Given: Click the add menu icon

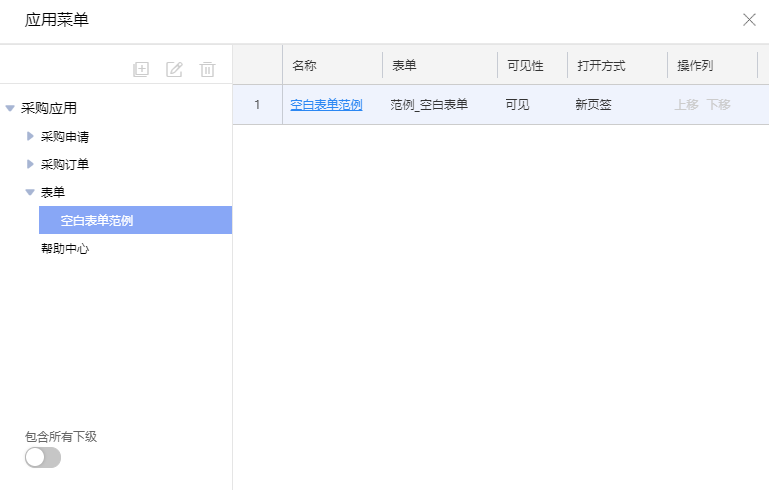Looking at the screenshot, I should [141, 69].
